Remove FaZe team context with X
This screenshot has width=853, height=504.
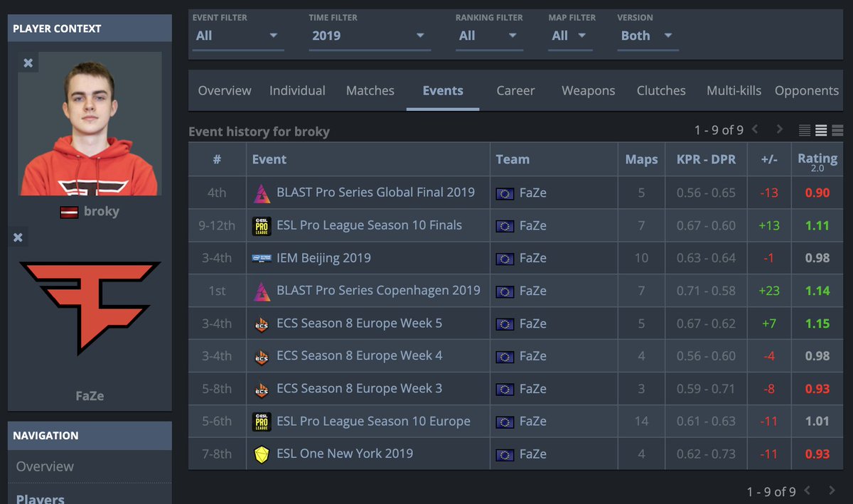(18, 237)
